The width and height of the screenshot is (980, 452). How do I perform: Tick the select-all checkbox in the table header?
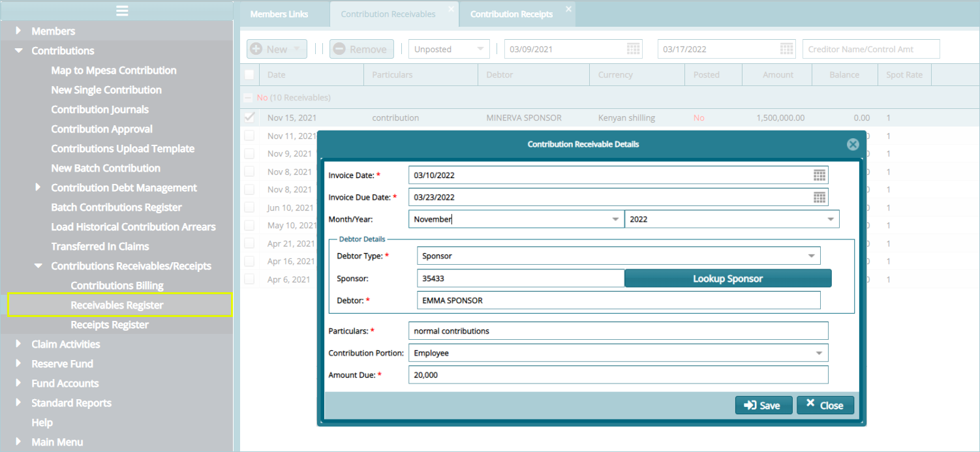click(x=249, y=74)
